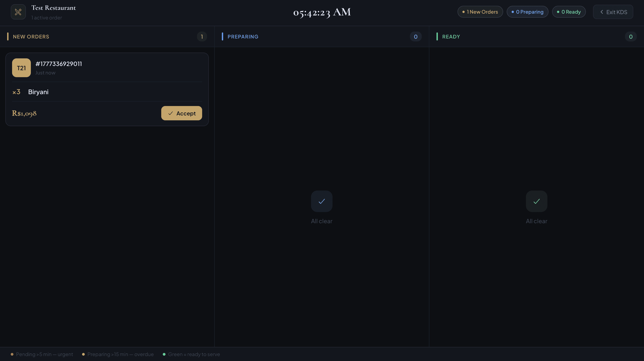Click the ×3 quantity label

16,92
